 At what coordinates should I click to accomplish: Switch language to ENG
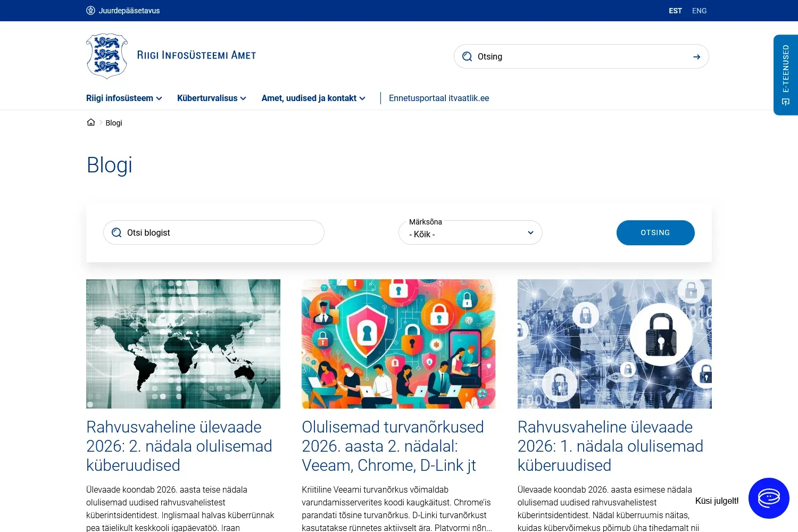[699, 11]
